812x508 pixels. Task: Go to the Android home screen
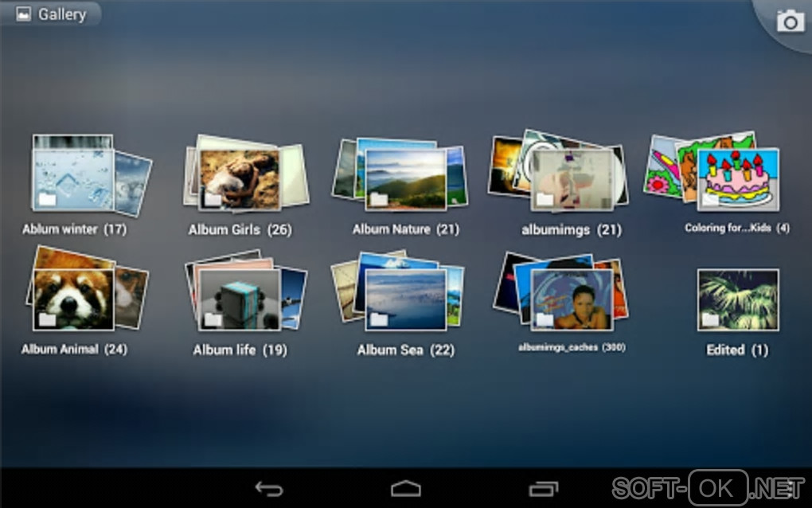click(405, 488)
